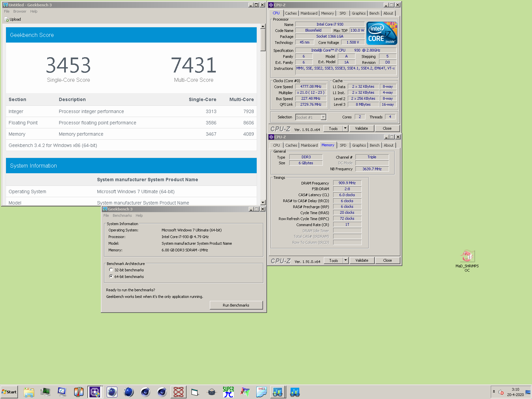Click the NB Frequency value 3639.7 MHz
The image size is (532, 399).
pyautogui.click(x=372, y=169)
